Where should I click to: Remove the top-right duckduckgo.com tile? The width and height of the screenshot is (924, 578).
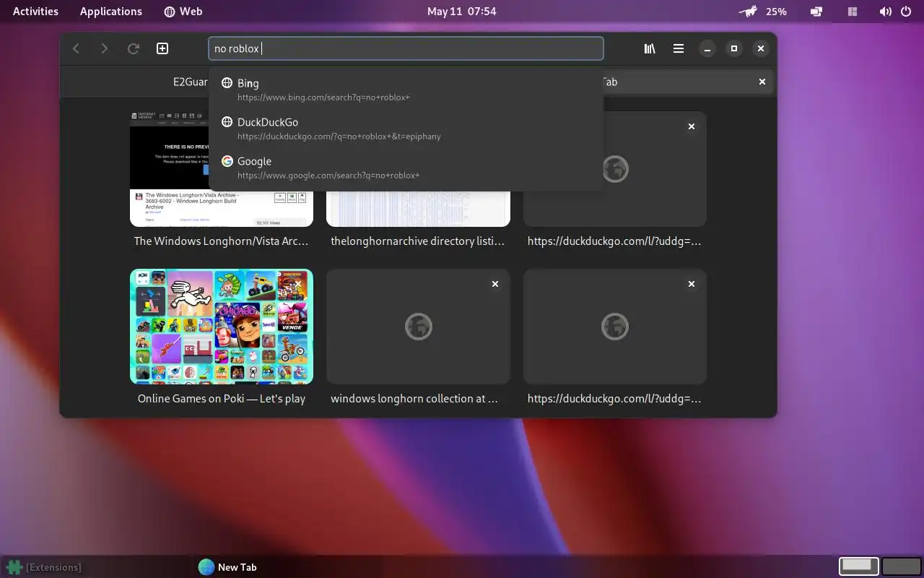tap(692, 126)
